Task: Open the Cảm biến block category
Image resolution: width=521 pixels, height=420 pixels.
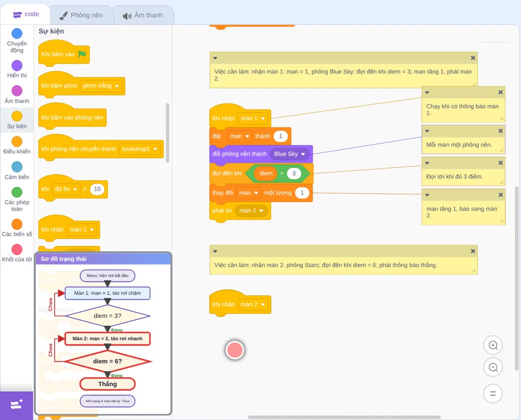Action: (x=17, y=170)
